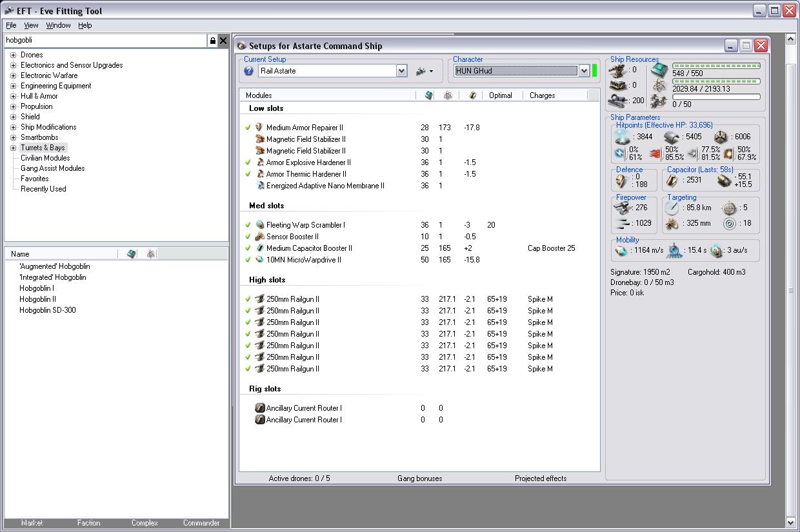Click the CPU column header icon in the modules list
Image resolution: width=800 pixels, height=532 pixels.
[x=428, y=95]
